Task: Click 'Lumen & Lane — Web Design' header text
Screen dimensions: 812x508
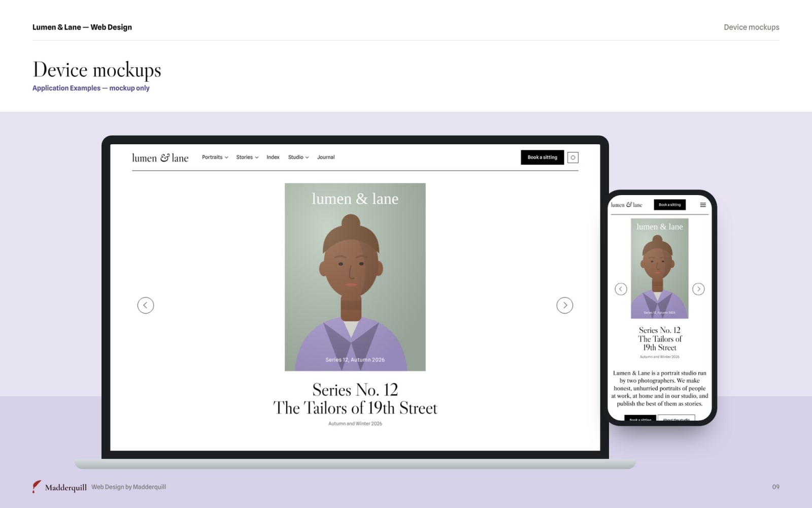Action: click(x=82, y=27)
